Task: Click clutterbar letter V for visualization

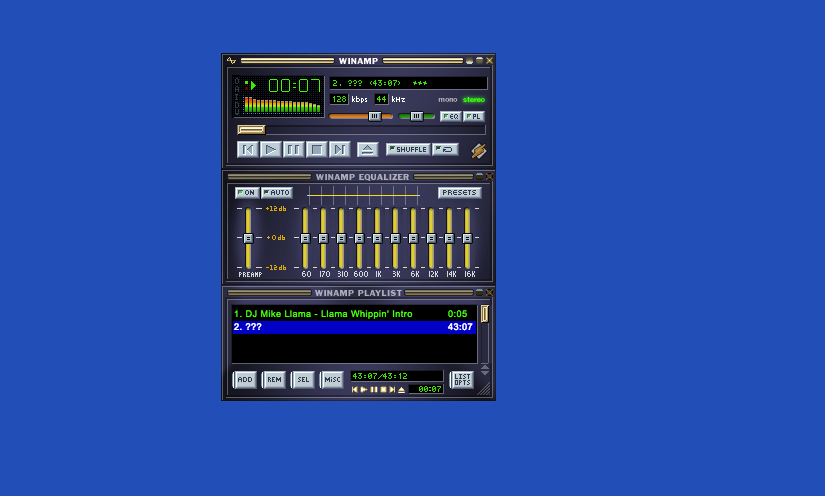Action: pyautogui.click(x=237, y=112)
